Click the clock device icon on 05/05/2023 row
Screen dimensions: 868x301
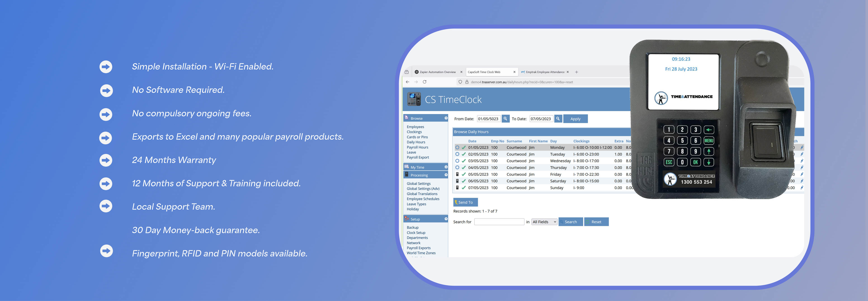(x=457, y=174)
